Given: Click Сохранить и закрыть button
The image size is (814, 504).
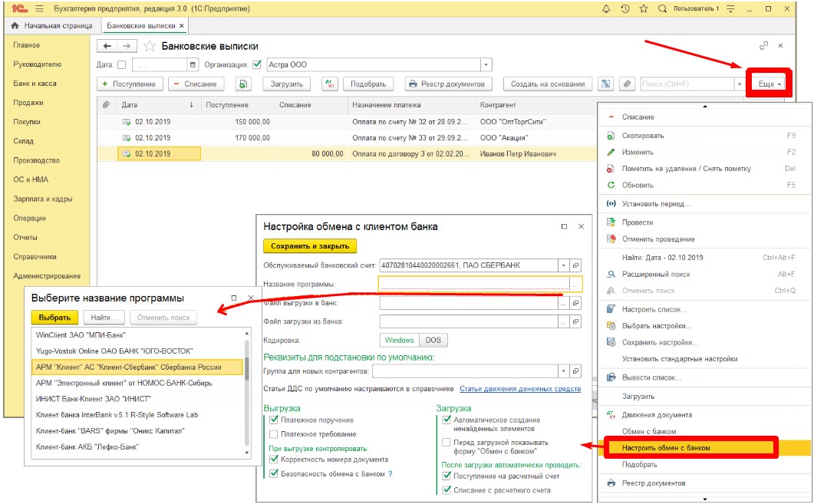Looking at the screenshot, I should pyautogui.click(x=310, y=246).
